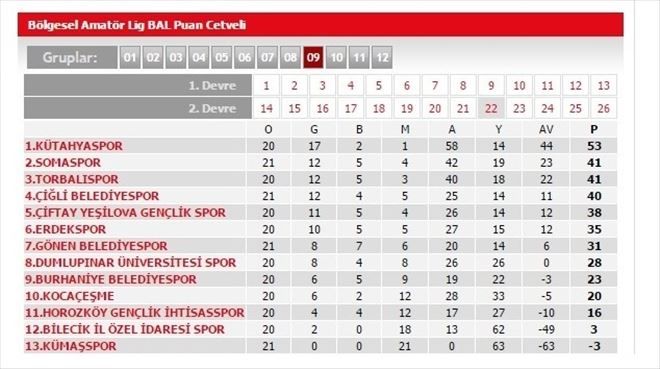Select the highlighted group 09 tab

(x=313, y=57)
